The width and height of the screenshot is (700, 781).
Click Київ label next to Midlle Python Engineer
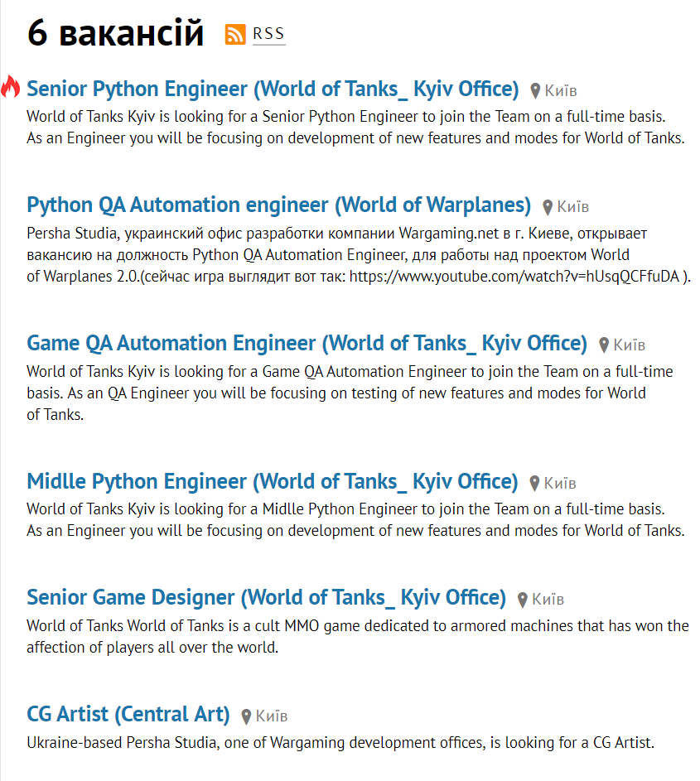(560, 483)
